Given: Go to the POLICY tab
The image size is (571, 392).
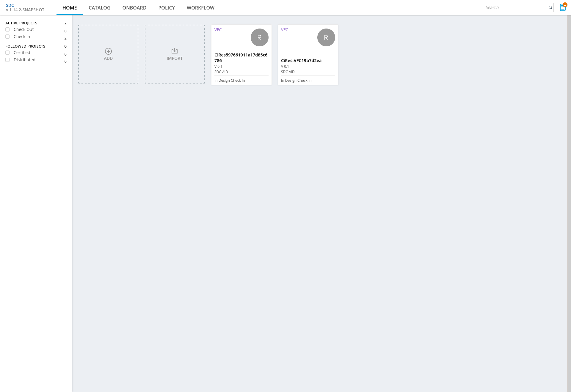Looking at the screenshot, I should click(x=166, y=8).
